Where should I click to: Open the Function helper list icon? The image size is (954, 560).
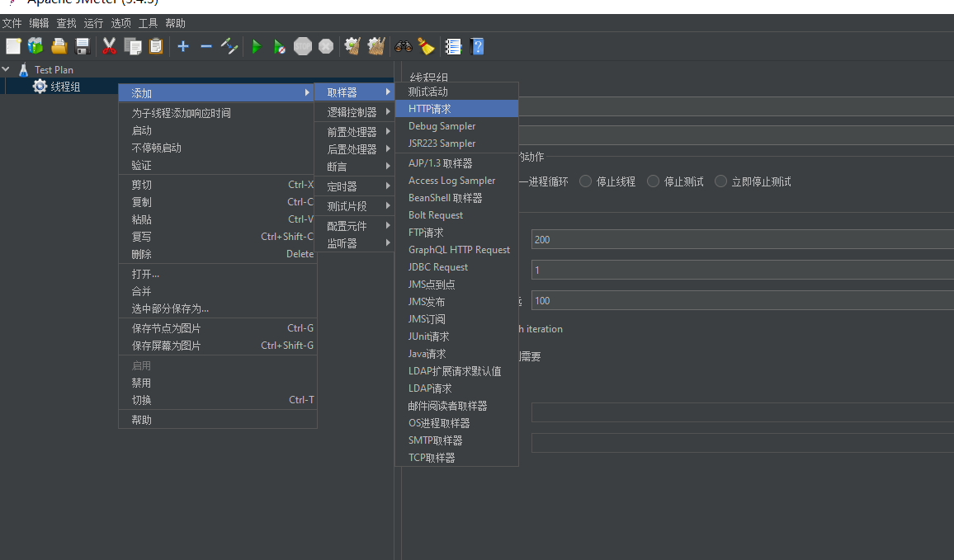coord(453,46)
